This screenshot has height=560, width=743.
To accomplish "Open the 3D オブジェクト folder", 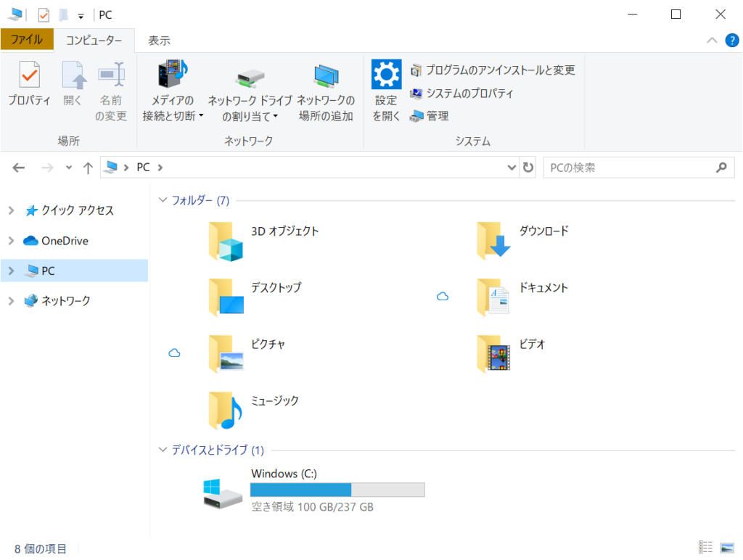I will tap(225, 241).
